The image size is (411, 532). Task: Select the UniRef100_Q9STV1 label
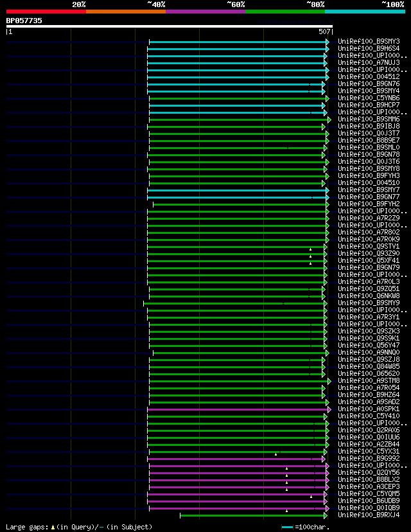click(369, 246)
